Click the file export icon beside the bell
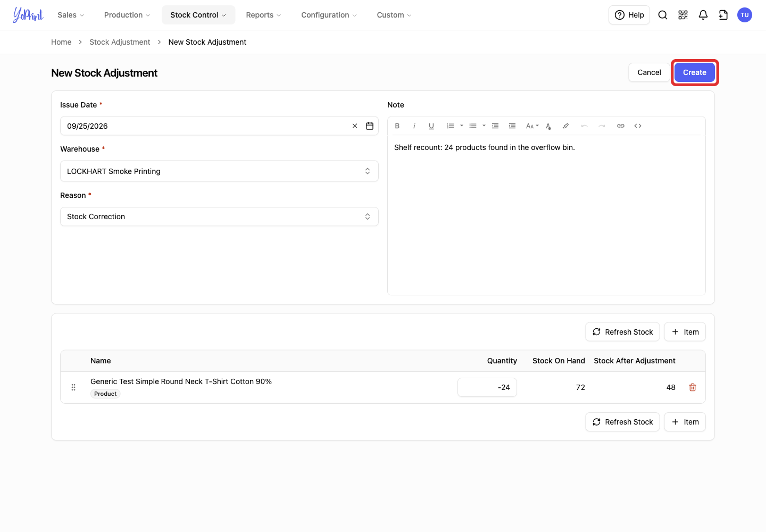This screenshot has width=766, height=532. [x=723, y=15]
